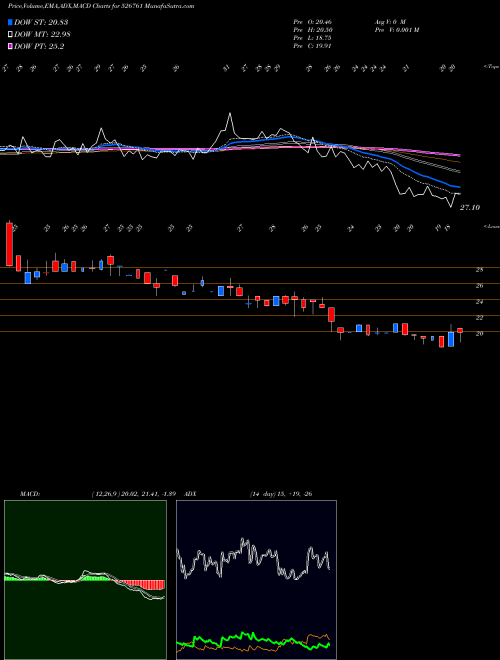Click the 27.10 price label on EMA chart
The image size is (500, 660).
click(470, 208)
